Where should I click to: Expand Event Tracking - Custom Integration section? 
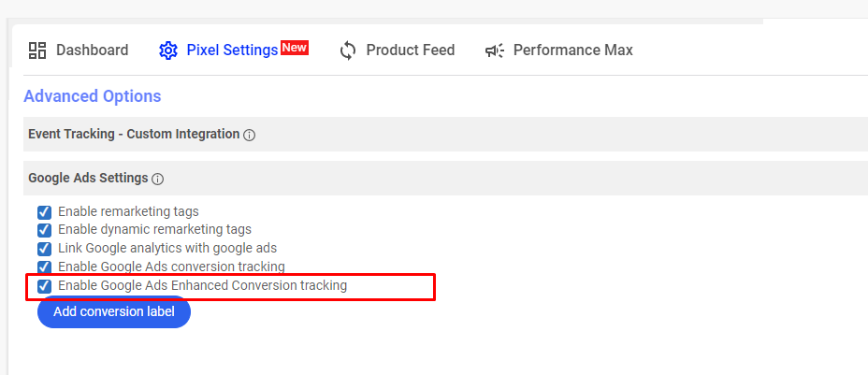tap(445, 134)
